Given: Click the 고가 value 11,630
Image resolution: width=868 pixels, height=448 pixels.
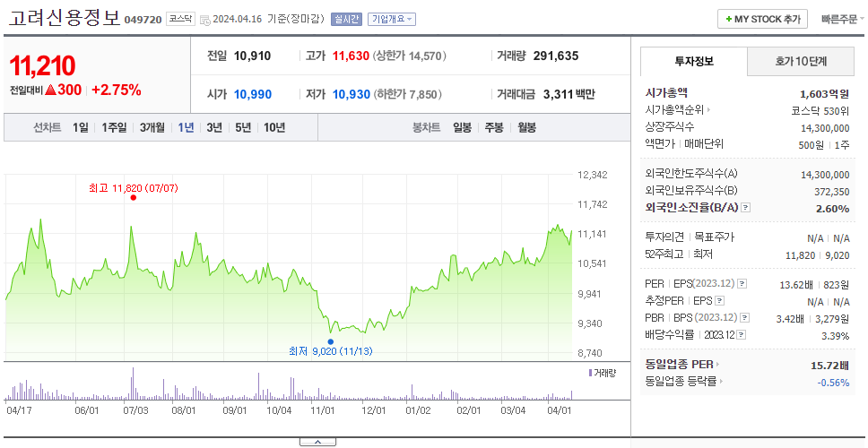Looking at the screenshot, I should point(351,56).
